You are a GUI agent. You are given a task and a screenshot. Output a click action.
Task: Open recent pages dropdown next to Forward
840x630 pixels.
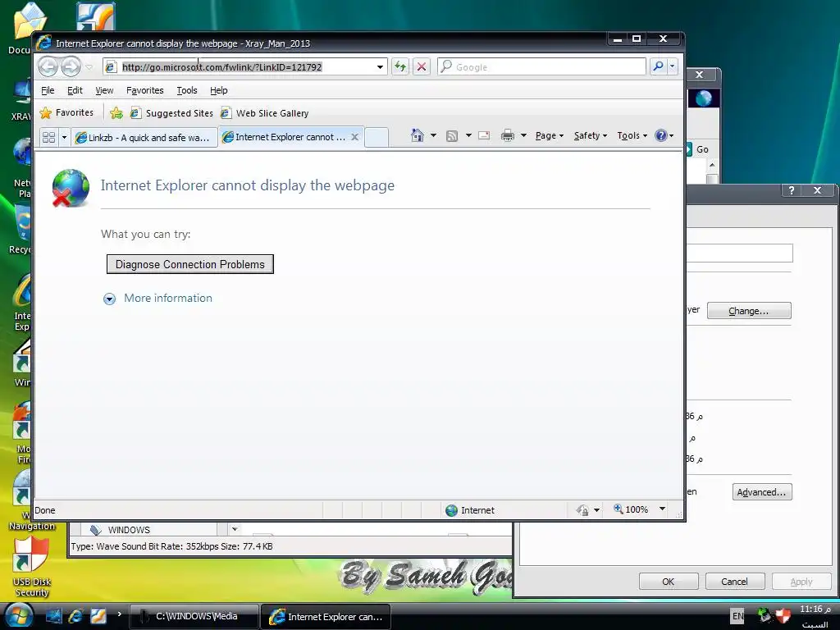(89, 67)
